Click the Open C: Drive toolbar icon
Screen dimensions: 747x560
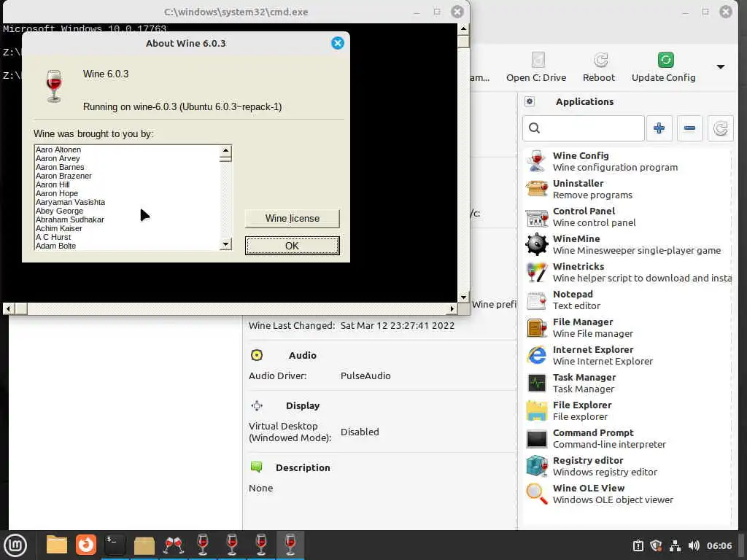pyautogui.click(x=538, y=60)
